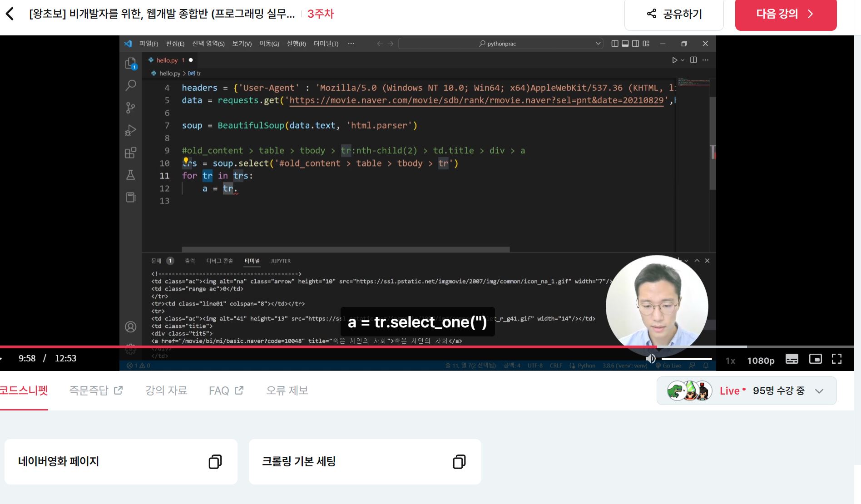The height and width of the screenshot is (504, 861).
Task: Switch to the JUPYTER panel tab
Action: pos(281,261)
